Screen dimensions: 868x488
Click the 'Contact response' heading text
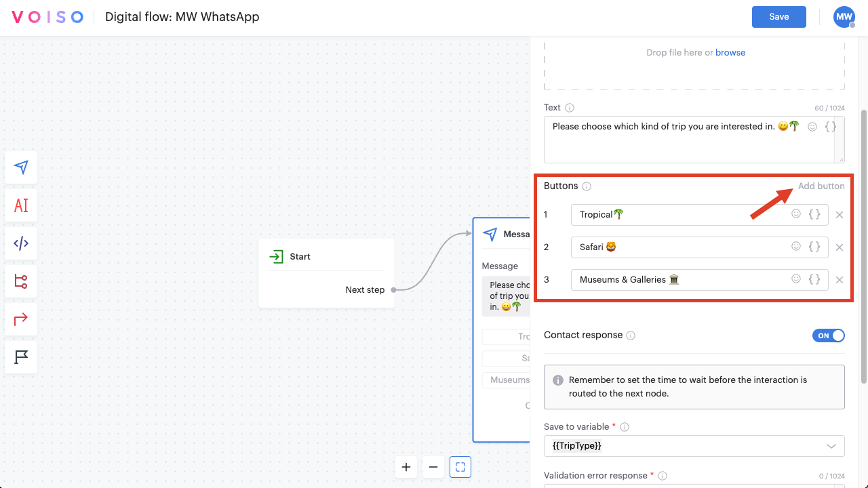(583, 335)
